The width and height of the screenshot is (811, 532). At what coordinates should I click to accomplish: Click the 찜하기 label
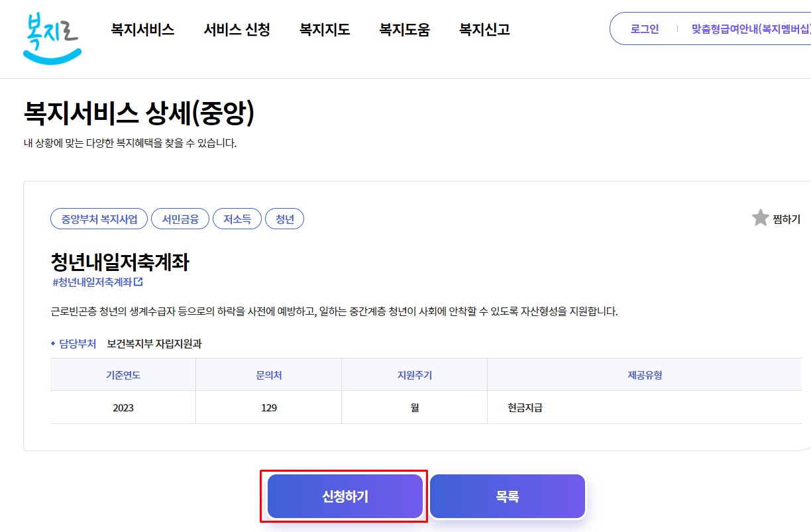point(786,219)
